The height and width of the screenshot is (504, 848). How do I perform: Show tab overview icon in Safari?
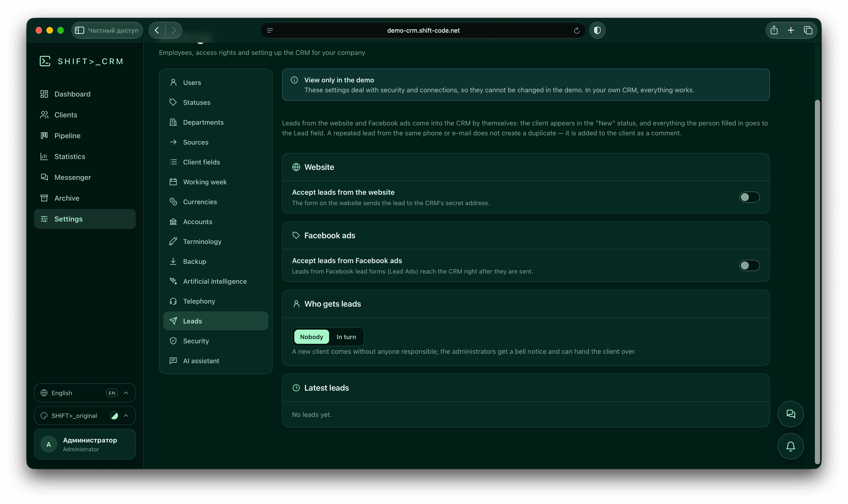tap(808, 30)
